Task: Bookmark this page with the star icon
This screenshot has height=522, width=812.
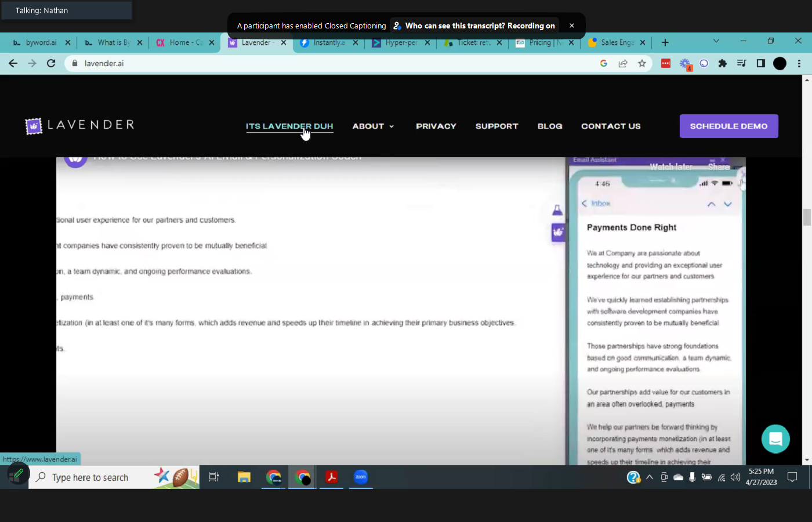Action: click(x=641, y=63)
